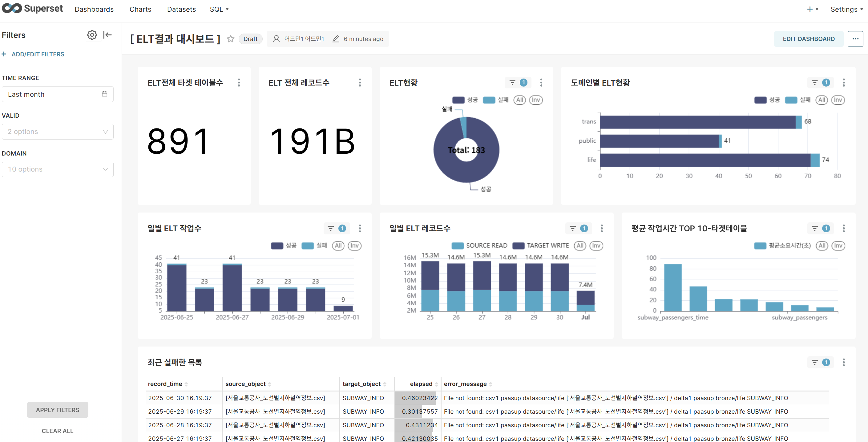
Task: Open the SQL dropdown menu
Action: pyautogui.click(x=219, y=9)
